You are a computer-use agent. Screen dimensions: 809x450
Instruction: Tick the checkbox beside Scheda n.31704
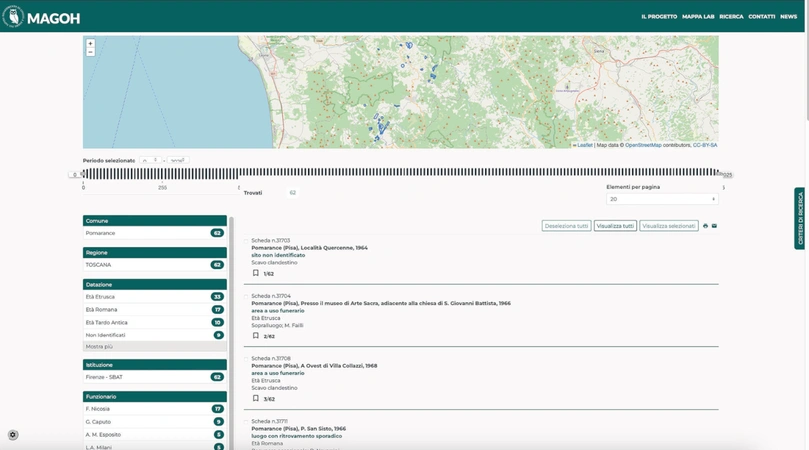pyautogui.click(x=246, y=296)
